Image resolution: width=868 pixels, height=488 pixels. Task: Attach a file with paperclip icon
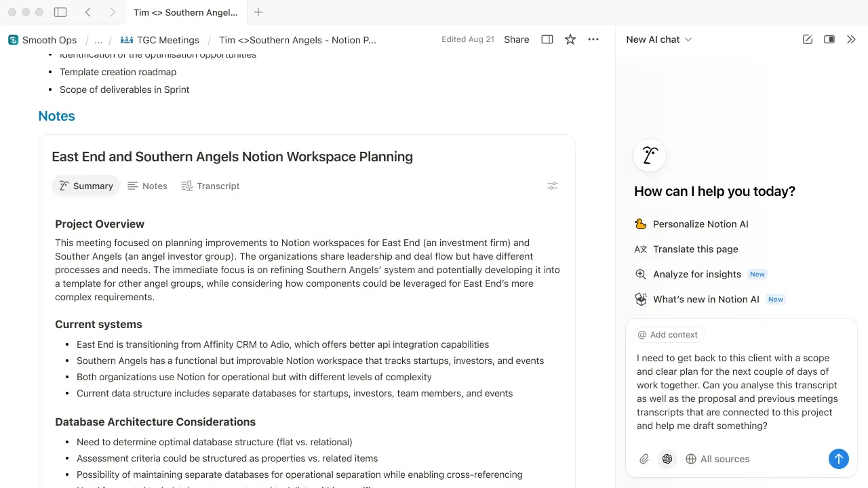644,459
